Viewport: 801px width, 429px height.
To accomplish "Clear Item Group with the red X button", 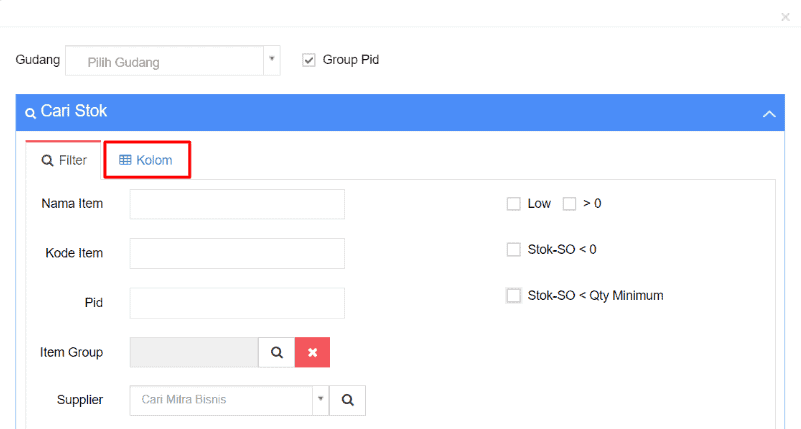I will [x=312, y=352].
